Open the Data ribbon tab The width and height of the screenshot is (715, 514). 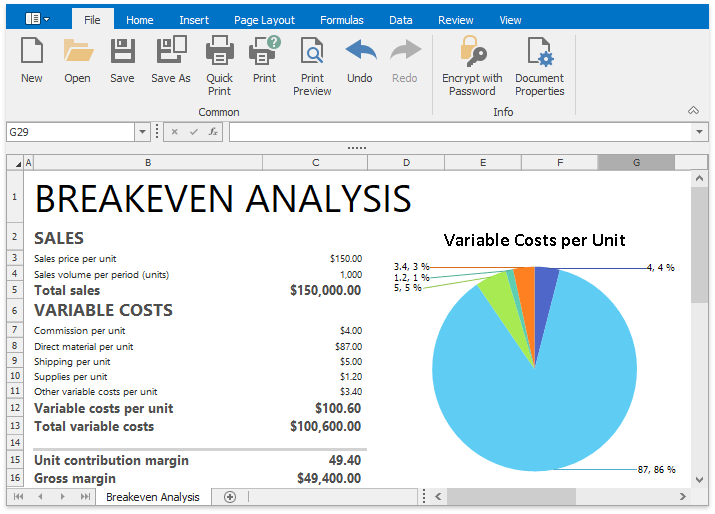400,20
